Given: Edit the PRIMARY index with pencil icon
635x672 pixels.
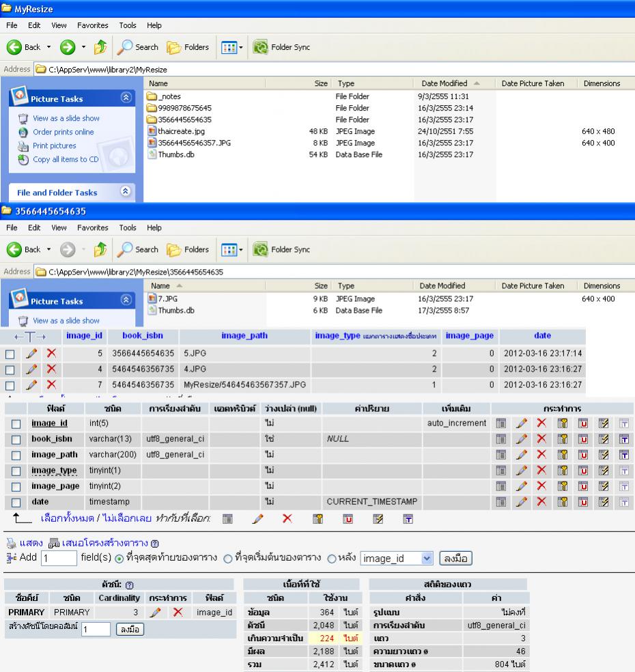Looking at the screenshot, I should pos(156,613).
